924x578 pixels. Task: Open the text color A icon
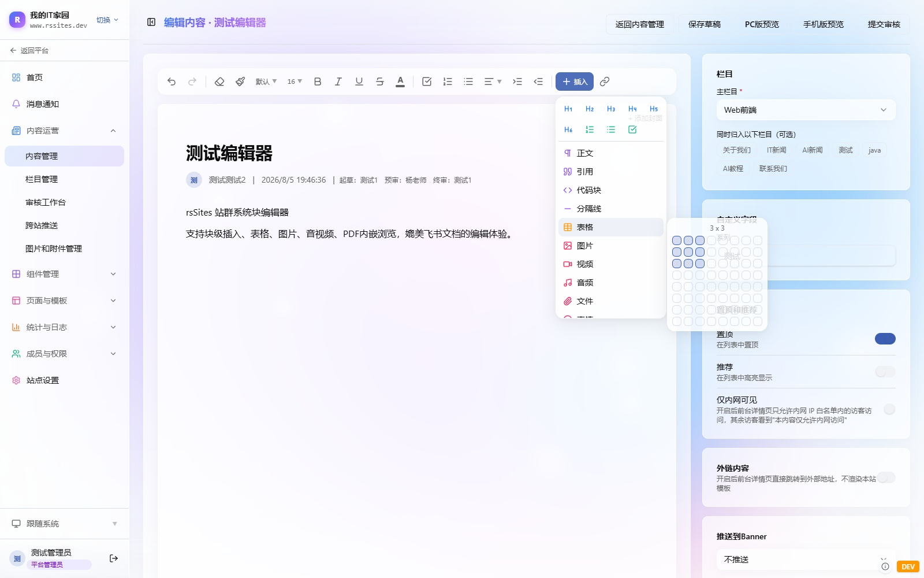click(400, 81)
